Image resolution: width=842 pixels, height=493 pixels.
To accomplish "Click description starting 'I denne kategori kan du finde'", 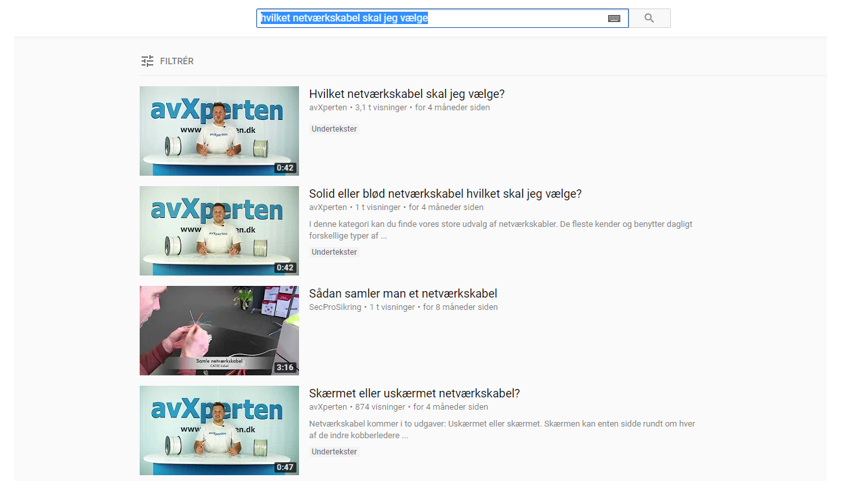I will coord(500,230).
